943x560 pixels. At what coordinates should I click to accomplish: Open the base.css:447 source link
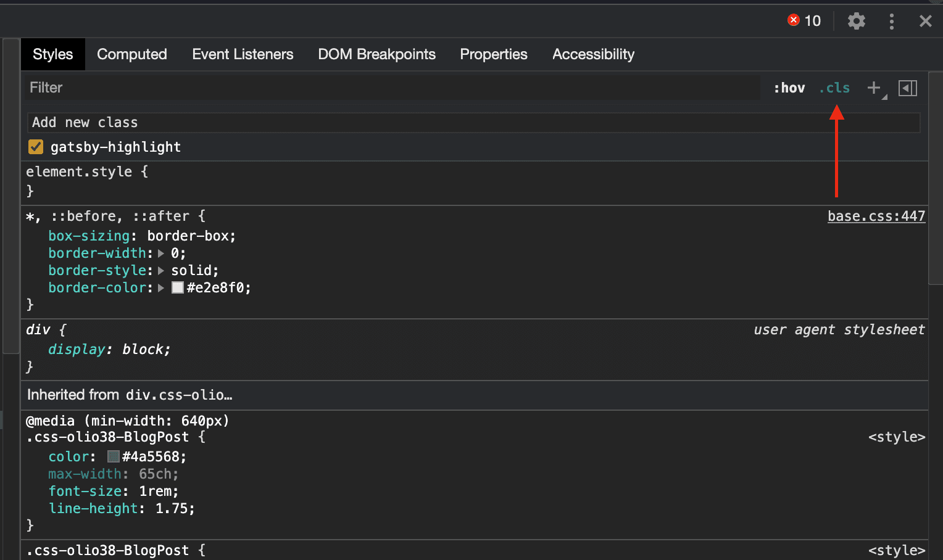[876, 216]
